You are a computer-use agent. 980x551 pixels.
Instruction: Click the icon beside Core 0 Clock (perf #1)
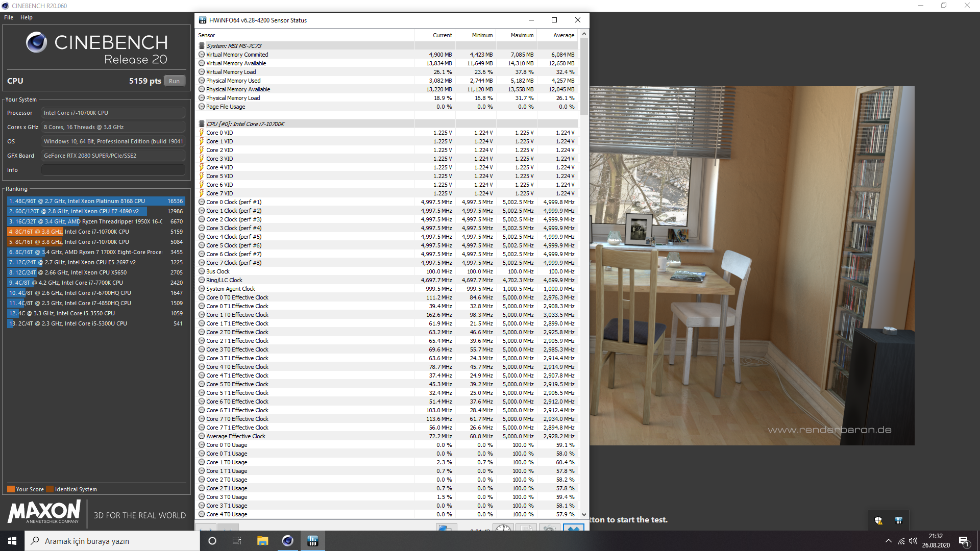[202, 202]
